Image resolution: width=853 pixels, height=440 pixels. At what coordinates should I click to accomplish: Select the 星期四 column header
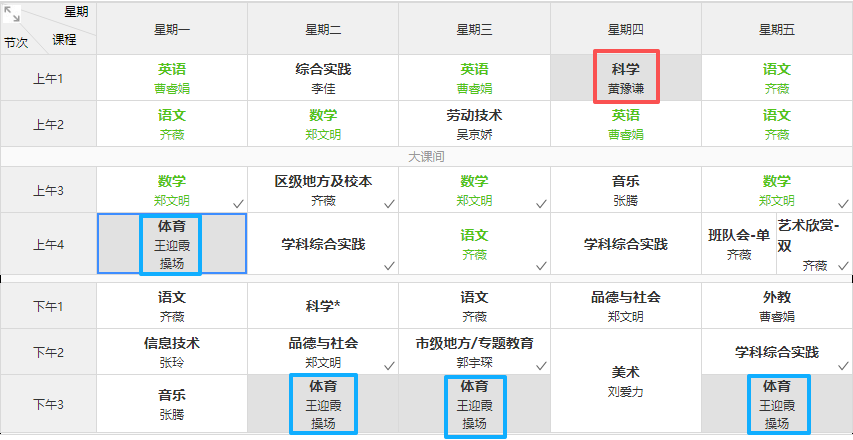click(x=626, y=29)
